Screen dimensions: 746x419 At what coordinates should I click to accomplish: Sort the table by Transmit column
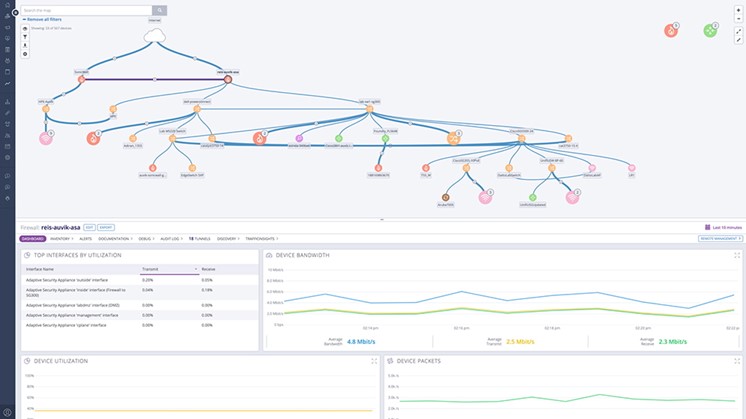click(x=150, y=269)
